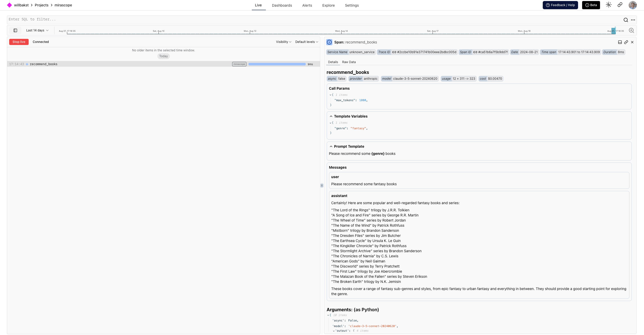Screen dimensions: 644x335
Task: Click the timeline zoom-in magnifier icon
Action: (x=631, y=30)
